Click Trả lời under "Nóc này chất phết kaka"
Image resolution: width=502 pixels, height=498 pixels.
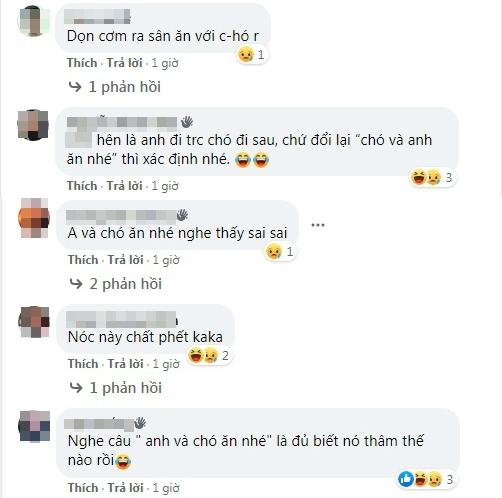[125, 364]
